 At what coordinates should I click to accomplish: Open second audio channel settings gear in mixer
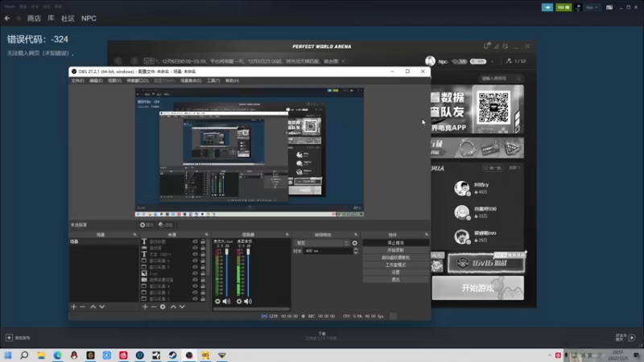point(239,301)
